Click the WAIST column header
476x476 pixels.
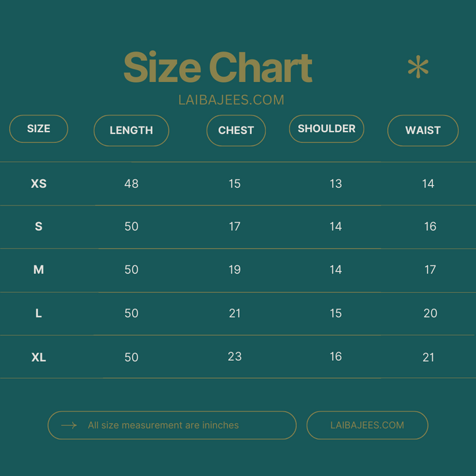[x=423, y=130]
